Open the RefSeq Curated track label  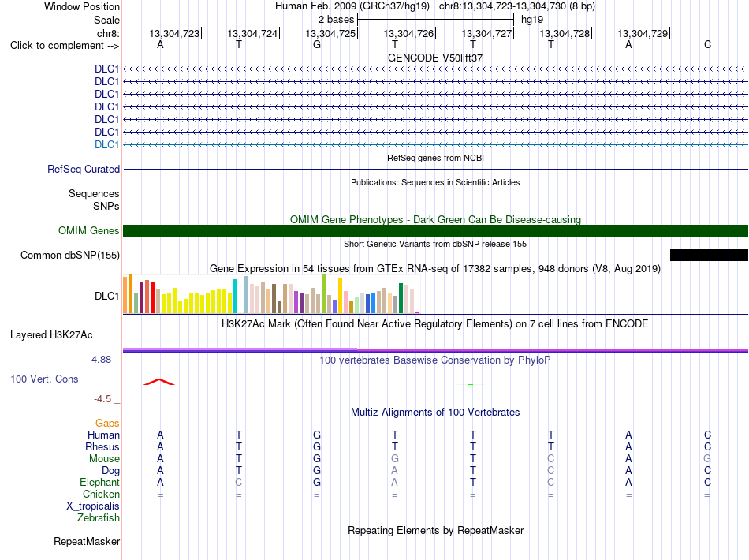tap(84, 169)
